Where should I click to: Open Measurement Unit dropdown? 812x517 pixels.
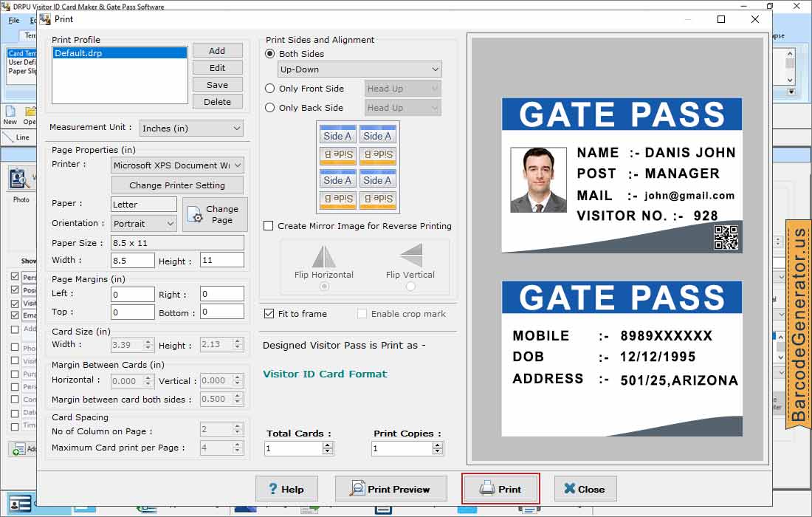(x=192, y=129)
